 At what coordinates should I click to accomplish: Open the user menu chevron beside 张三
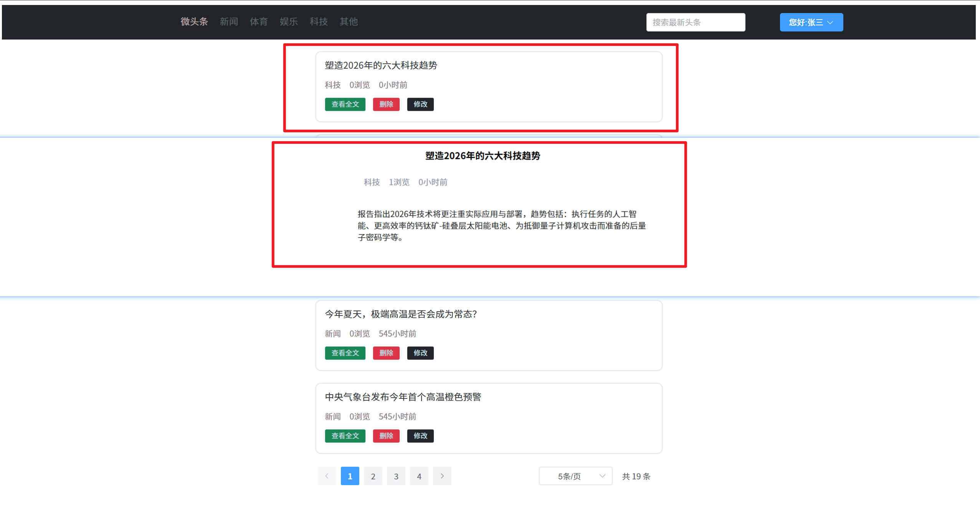(x=830, y=22)
